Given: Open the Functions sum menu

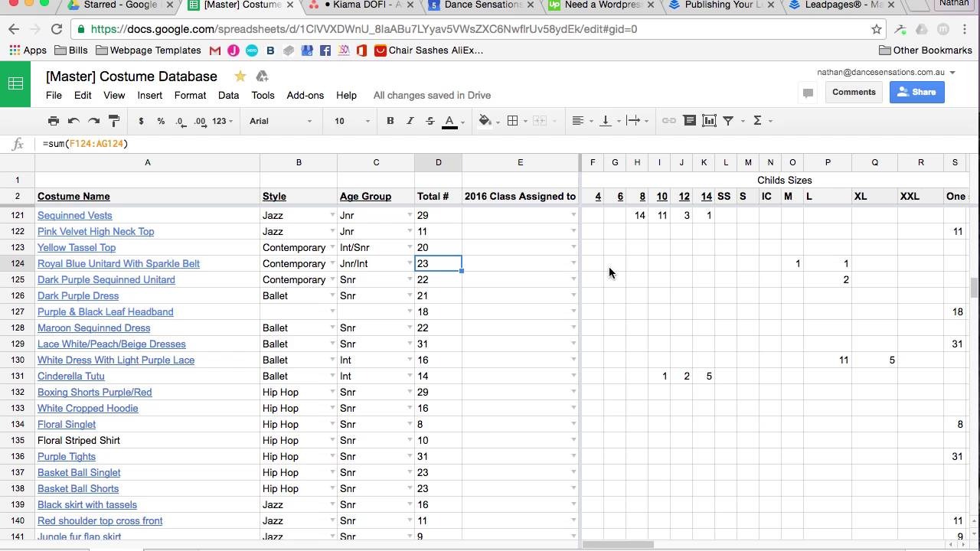Looking at the screenshot, I should pyautogui.click(x=758, y=121).
